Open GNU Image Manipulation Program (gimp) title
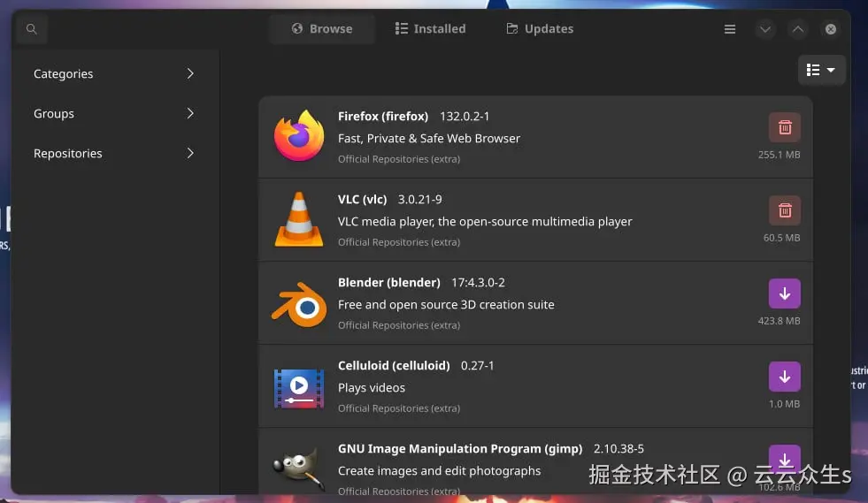Screen dimensions: 868x503 click(x=460, y=448)
